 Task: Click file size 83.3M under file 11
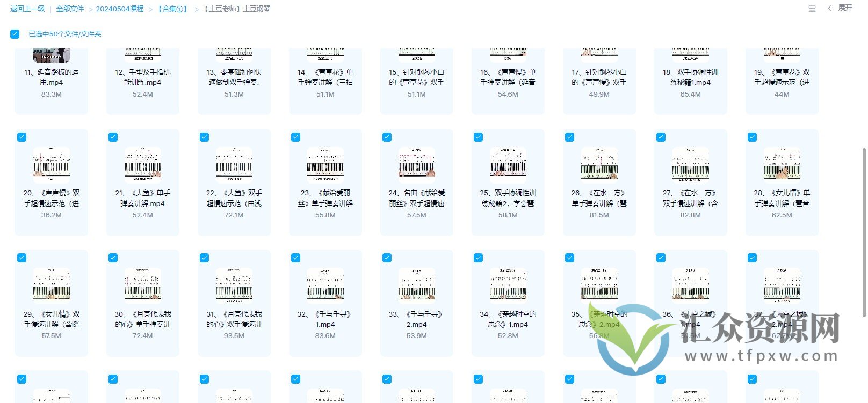tap(52, 94)
